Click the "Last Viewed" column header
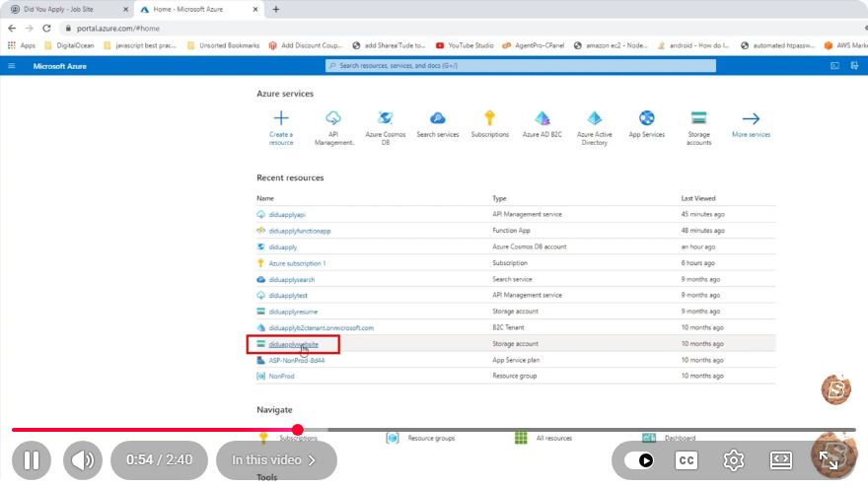 click(698, 198)
